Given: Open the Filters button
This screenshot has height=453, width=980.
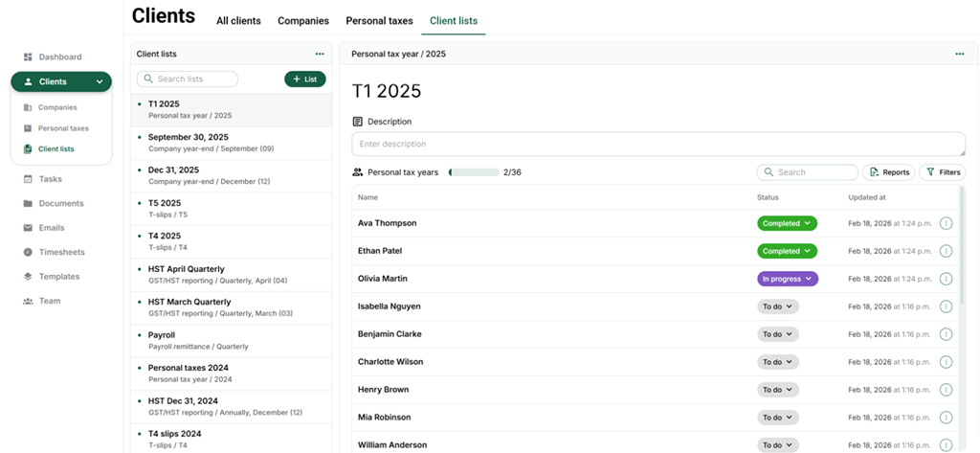Looking at the screenshot, I should (942, 172).
